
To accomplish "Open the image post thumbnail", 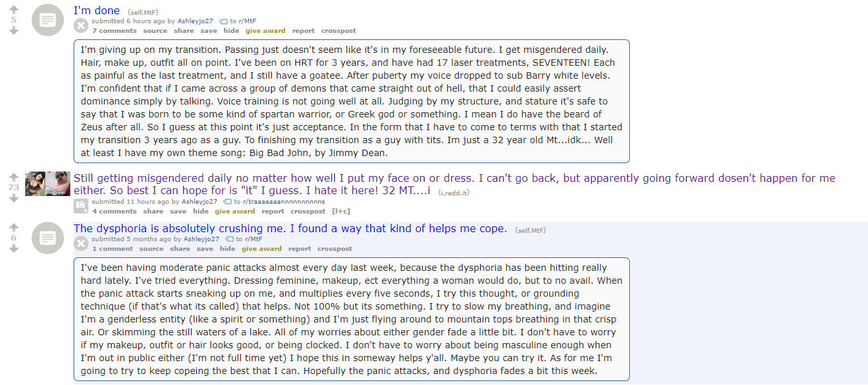I will pyautogui.click(x=48, y=184).
